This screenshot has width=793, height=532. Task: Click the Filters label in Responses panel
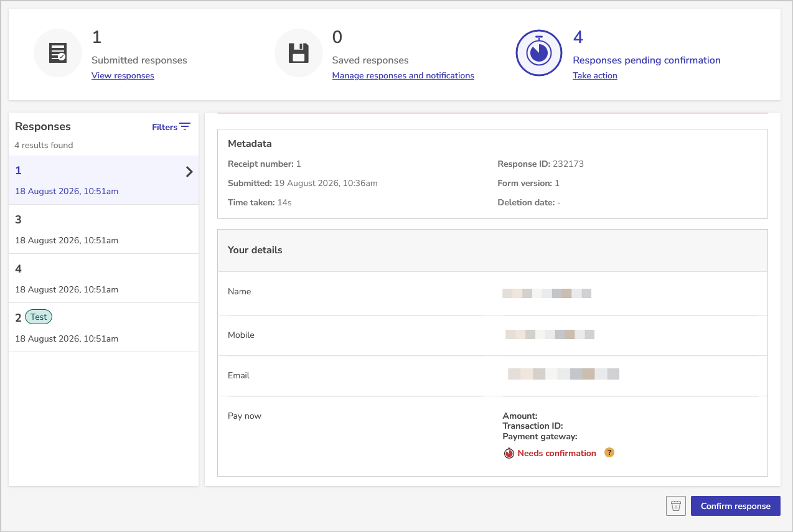coord(164,127)
